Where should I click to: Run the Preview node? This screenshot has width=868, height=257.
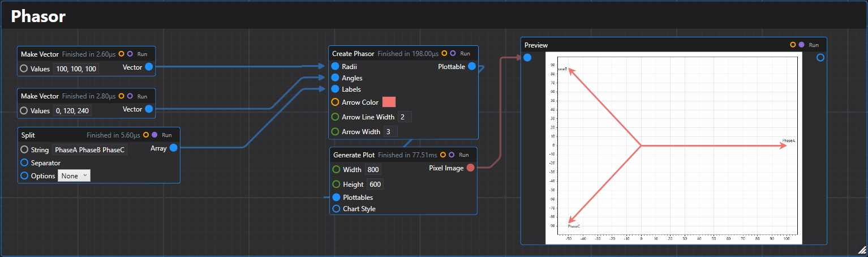point(814,45)
